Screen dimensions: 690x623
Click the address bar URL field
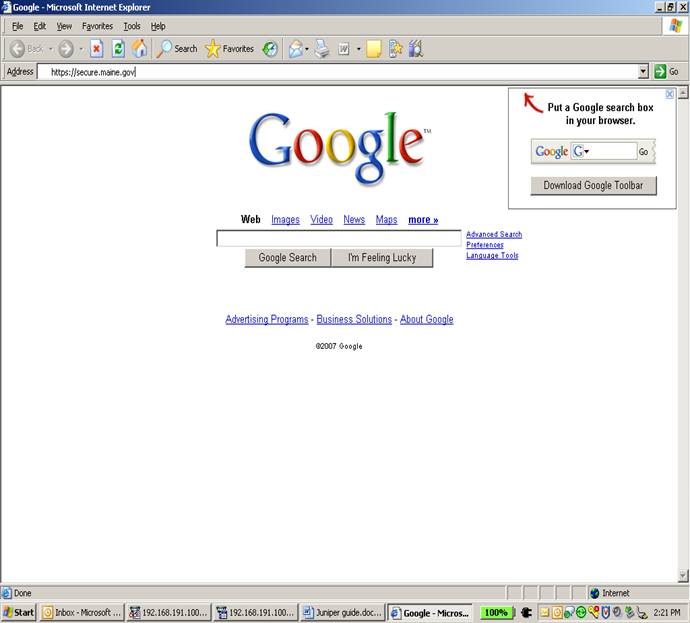[x=338, y=72]
